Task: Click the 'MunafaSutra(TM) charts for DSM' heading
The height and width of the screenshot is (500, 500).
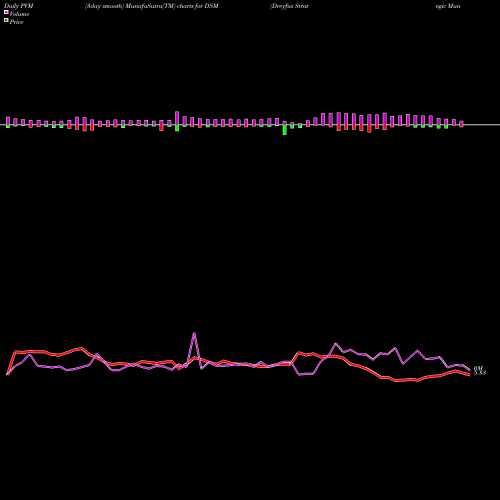Action: point(172,6)
